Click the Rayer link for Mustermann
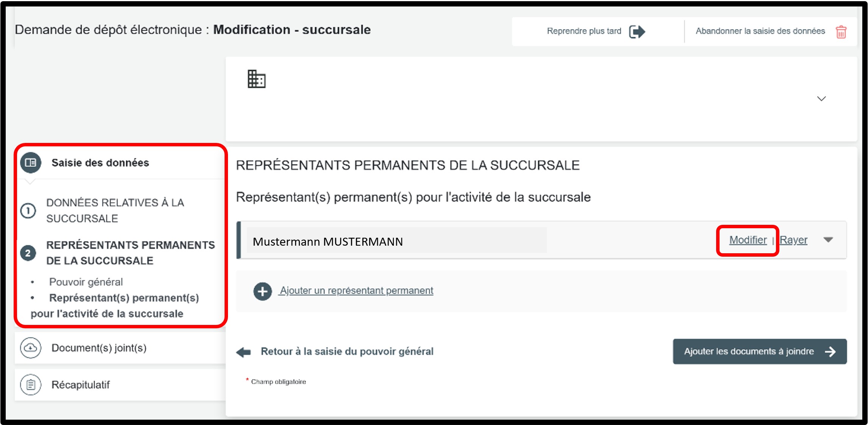The image size is (868, 425). tap(793, 240)
